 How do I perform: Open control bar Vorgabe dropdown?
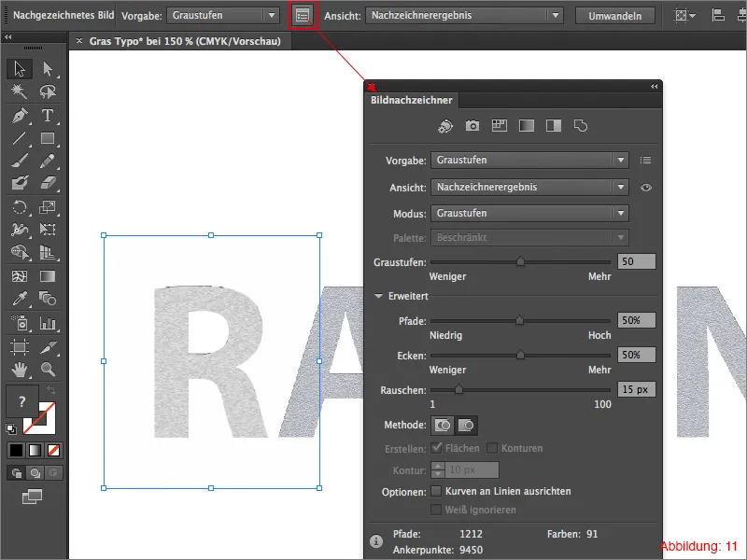223,15
